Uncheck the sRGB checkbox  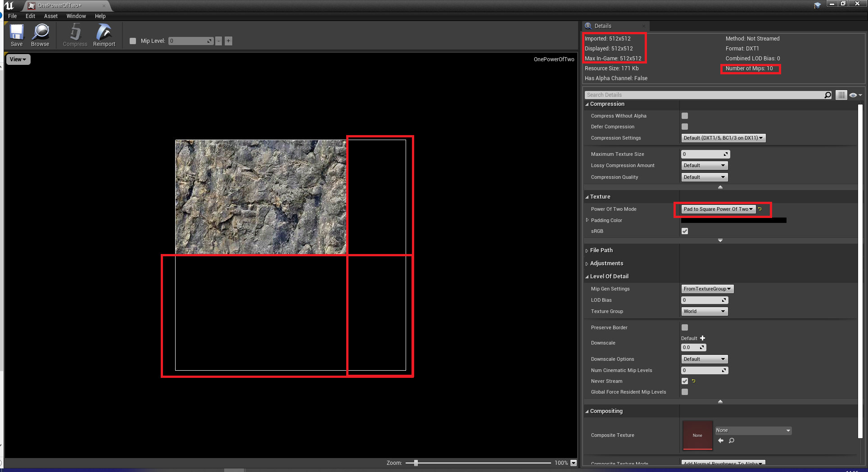685,231
